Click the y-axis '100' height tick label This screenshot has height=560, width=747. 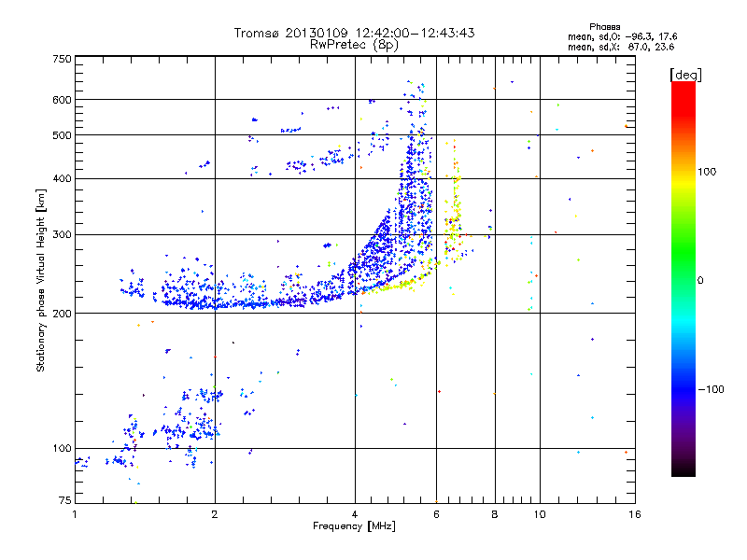pyautogui.click(x=62, y=448)
